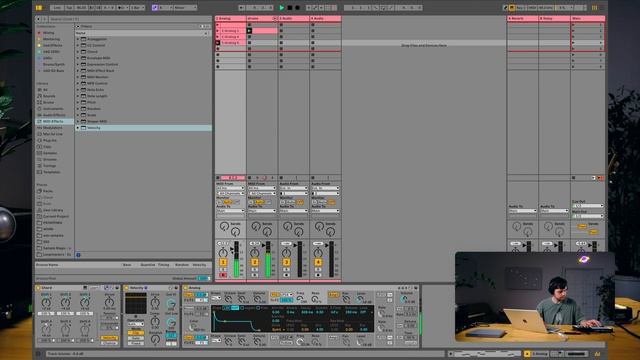Disarm recording on track 1
This screenshot has width=640, height=360.
[x=223, y=275]
